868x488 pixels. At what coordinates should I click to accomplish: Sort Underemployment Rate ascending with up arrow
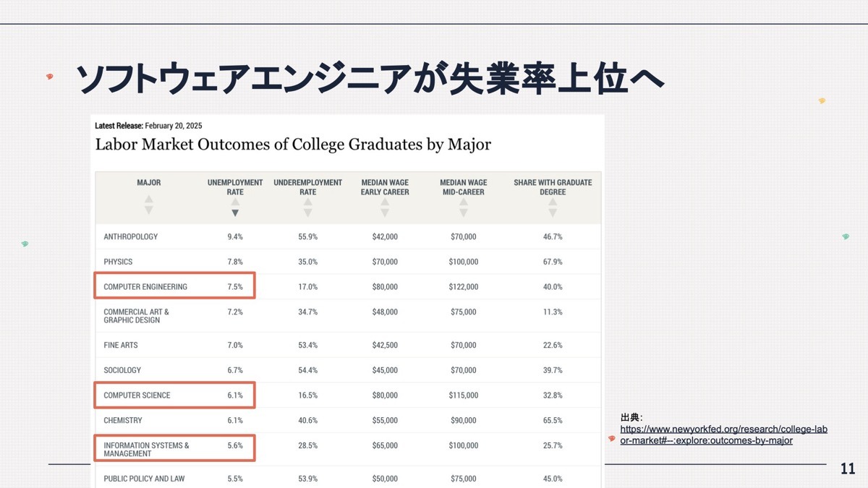pyautogui.click(x=307, y=202)
